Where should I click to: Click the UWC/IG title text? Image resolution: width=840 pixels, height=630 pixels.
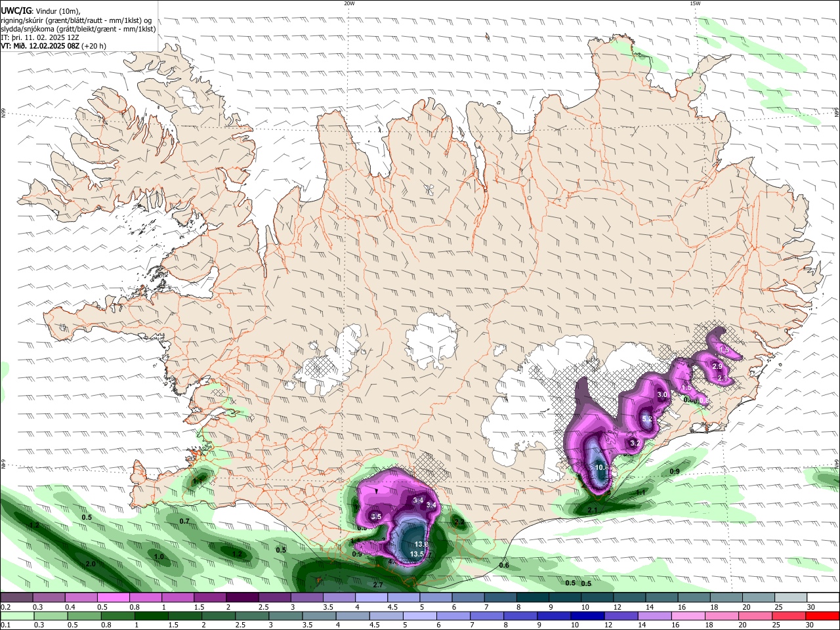16,10
